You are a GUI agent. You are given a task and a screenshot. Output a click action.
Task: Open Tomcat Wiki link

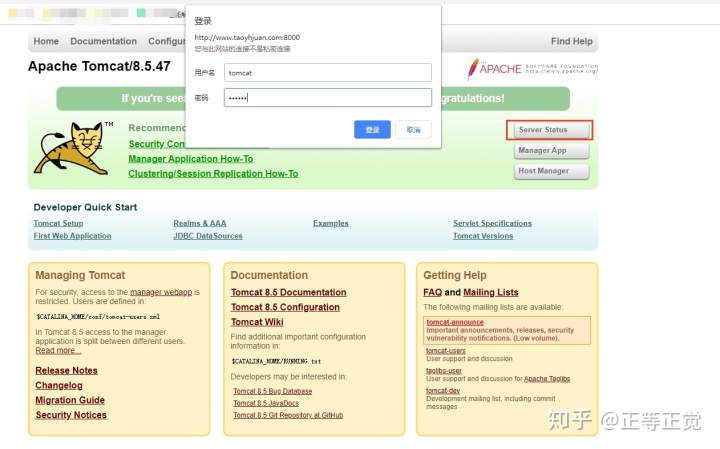[x=257, y=322]
